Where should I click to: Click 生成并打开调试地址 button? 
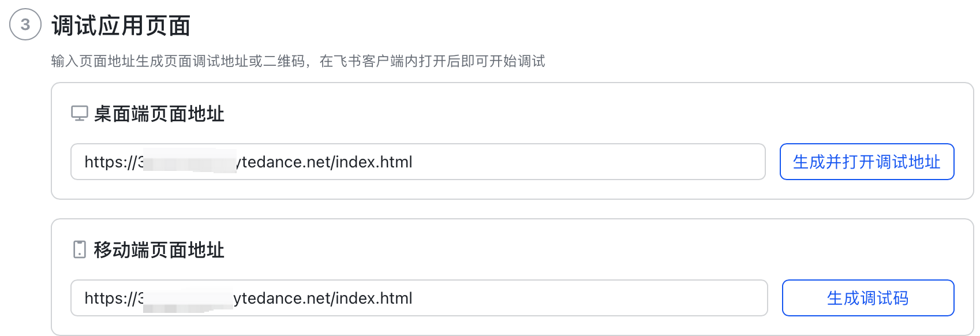866,162
